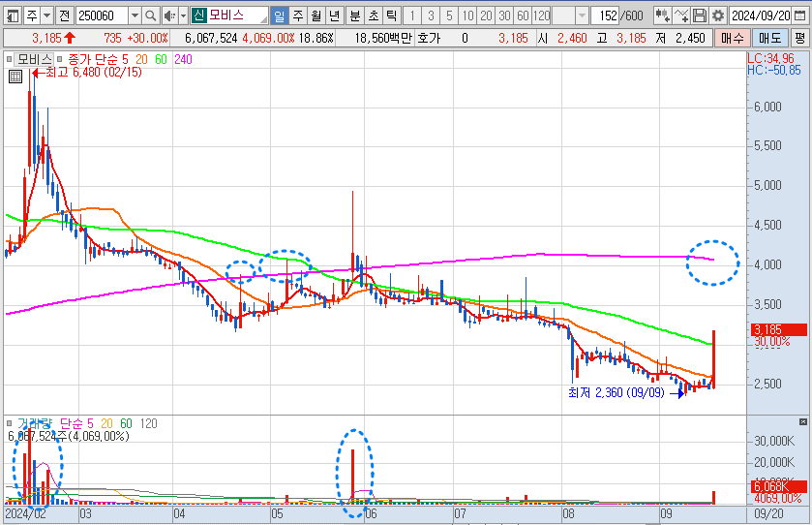Click the red 매수 buy button
This screenshot has width=812, height=525.
(732, 38)
